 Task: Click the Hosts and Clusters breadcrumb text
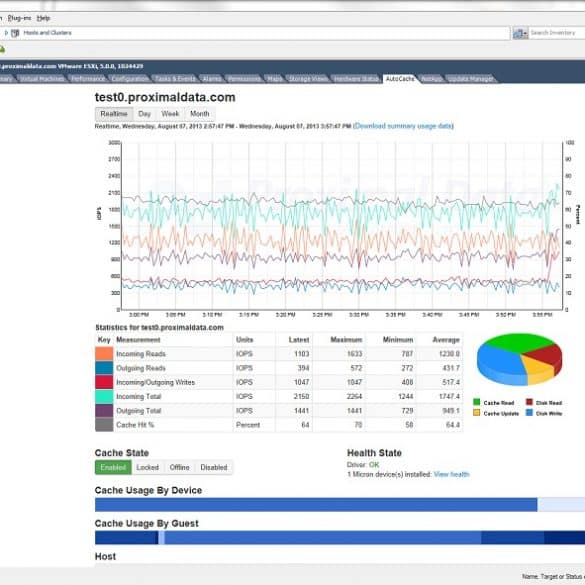pyautogui.click(x=47, y=33)
